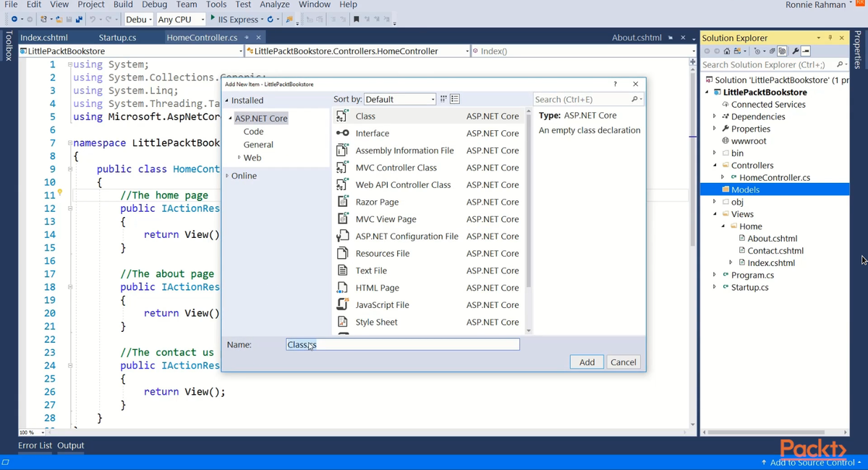Open the Any CPU platform dropdown

180,20
